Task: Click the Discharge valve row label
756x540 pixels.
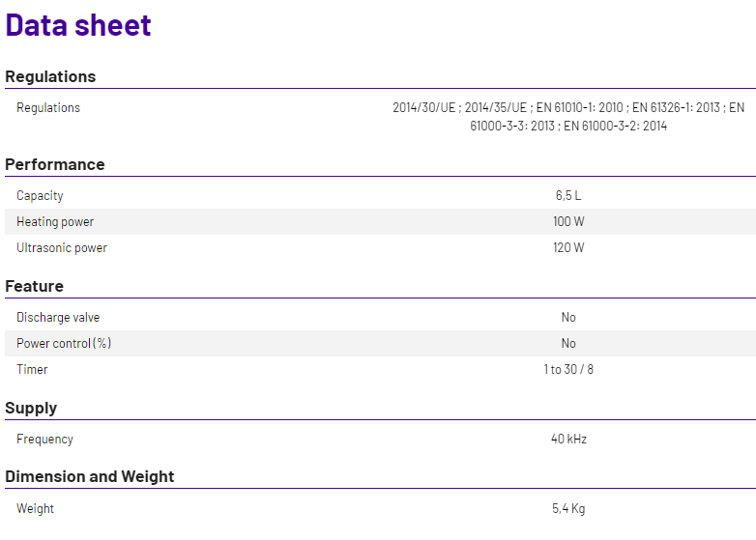Action: 58,317
